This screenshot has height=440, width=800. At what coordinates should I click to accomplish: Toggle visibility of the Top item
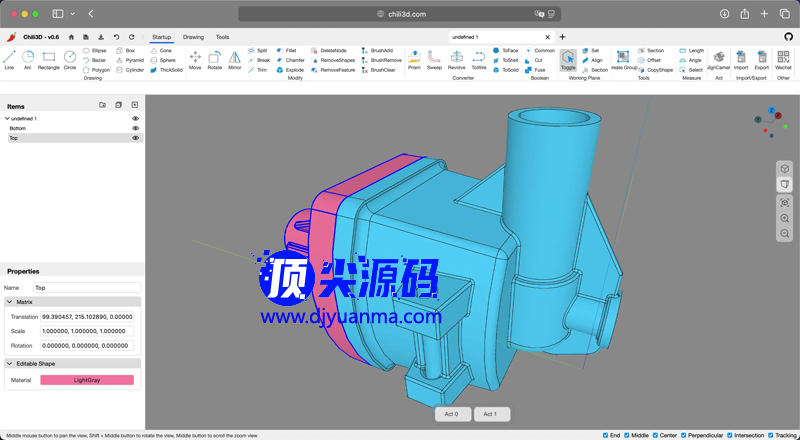136,138
